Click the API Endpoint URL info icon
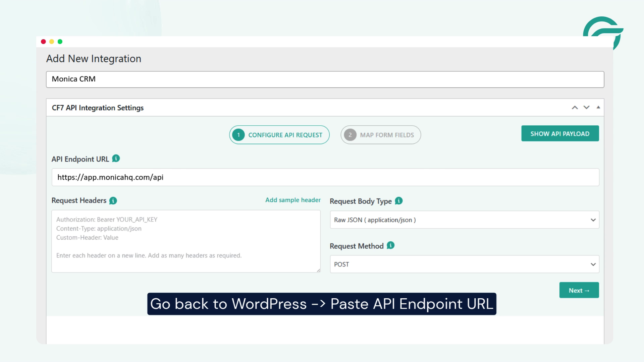The width and height of the screenshot is (644, 362). 116,159
